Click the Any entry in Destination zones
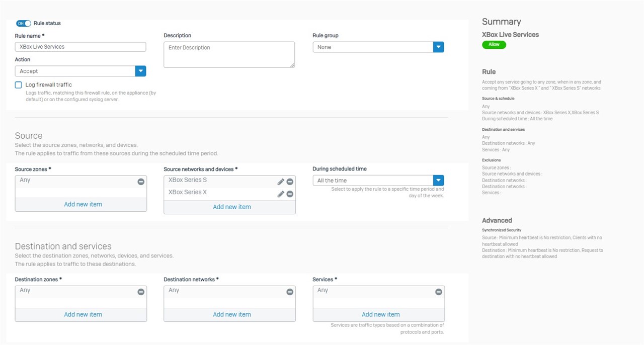This screenshot has height=345, width=644. [x=25, y=290]
